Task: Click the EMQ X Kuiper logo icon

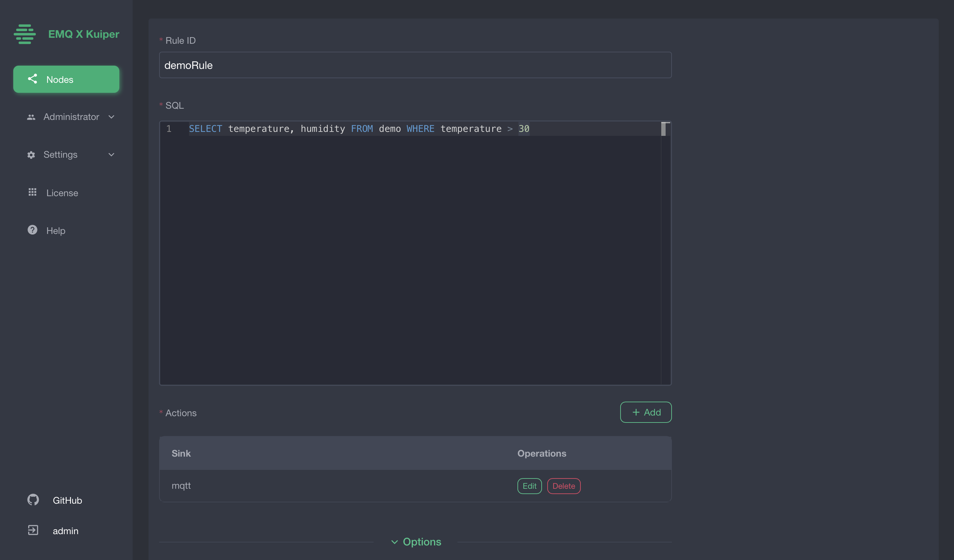Action: (25, 34)
